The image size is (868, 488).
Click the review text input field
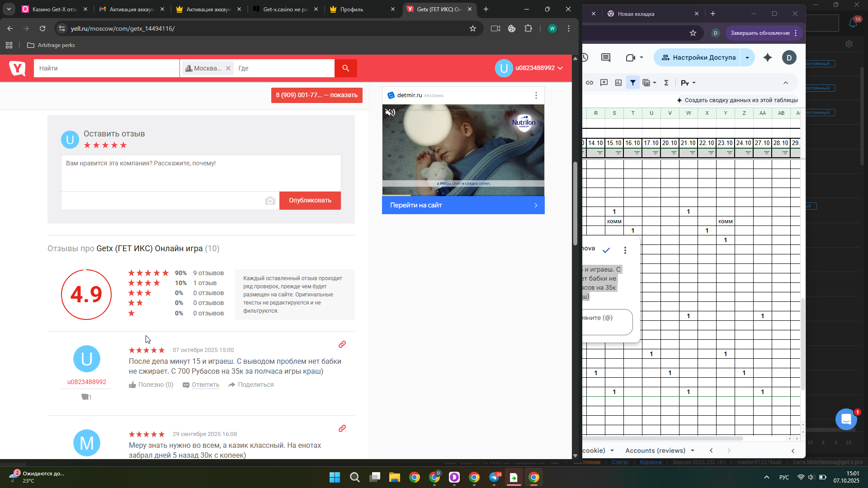(x=201, y=173)
